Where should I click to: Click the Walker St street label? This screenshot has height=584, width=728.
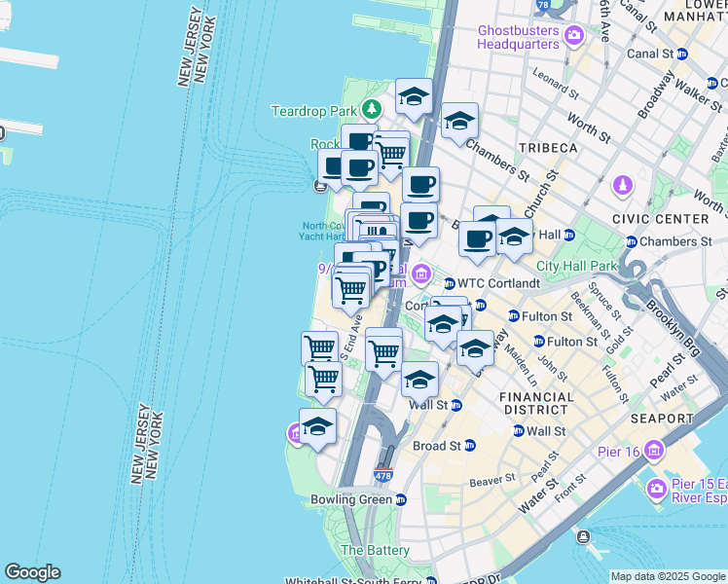698,96
